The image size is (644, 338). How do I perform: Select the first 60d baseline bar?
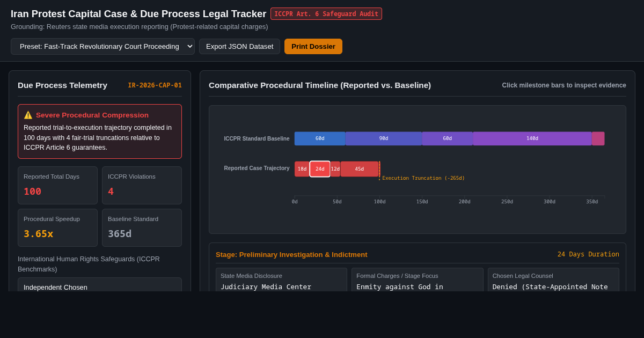(x=320, y=138)
